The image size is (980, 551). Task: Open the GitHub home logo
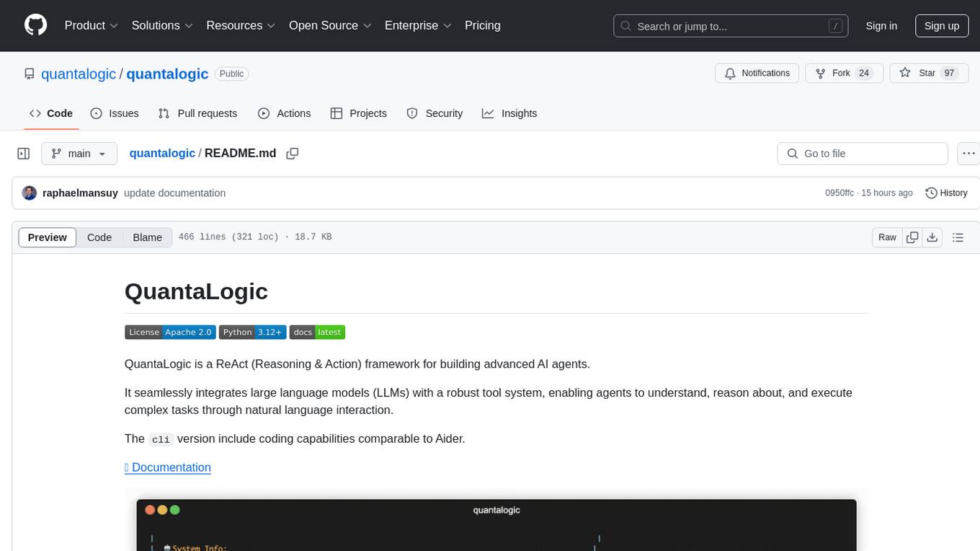35,25
